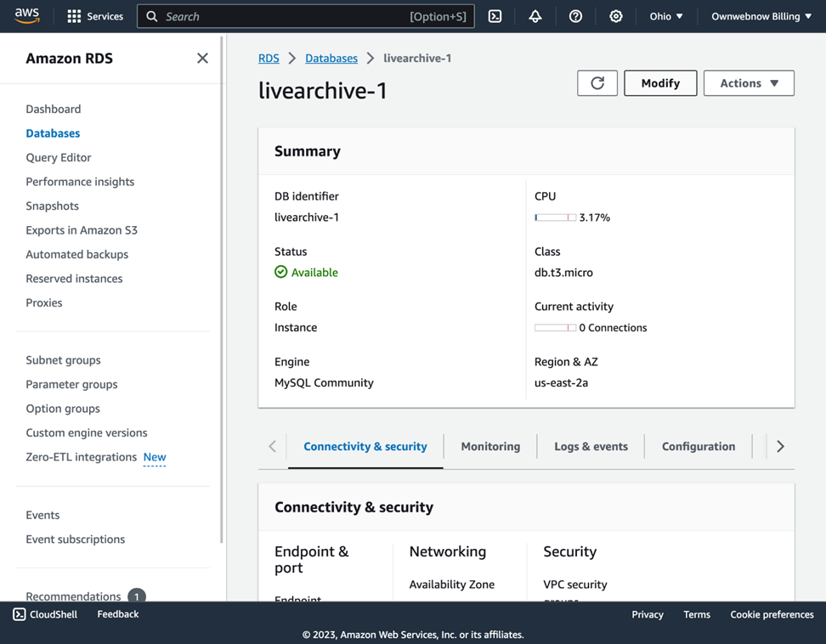826x644 pixels.
Task: Open the Services grid menu
Action: 74,16
